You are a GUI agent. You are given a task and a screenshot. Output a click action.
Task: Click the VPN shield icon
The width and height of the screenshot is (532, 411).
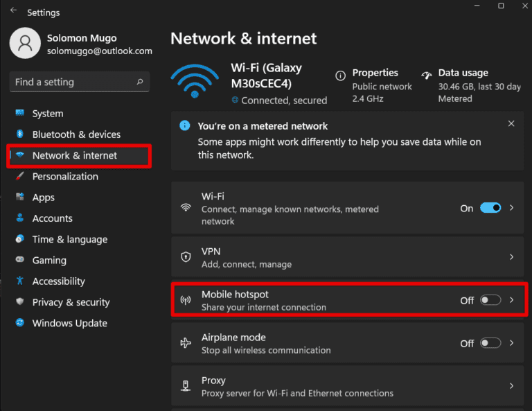point(186,257)
